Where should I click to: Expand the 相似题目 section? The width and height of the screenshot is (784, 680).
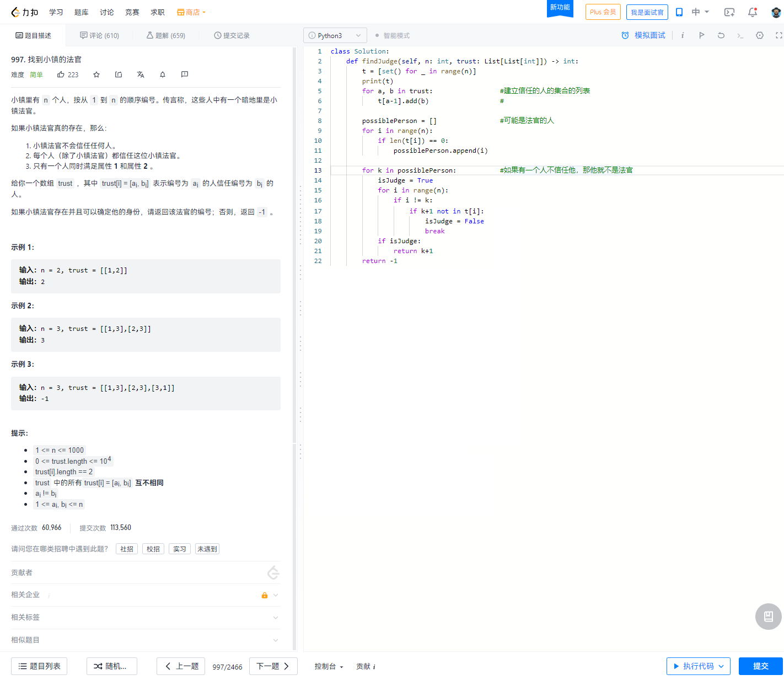(146, 640)
